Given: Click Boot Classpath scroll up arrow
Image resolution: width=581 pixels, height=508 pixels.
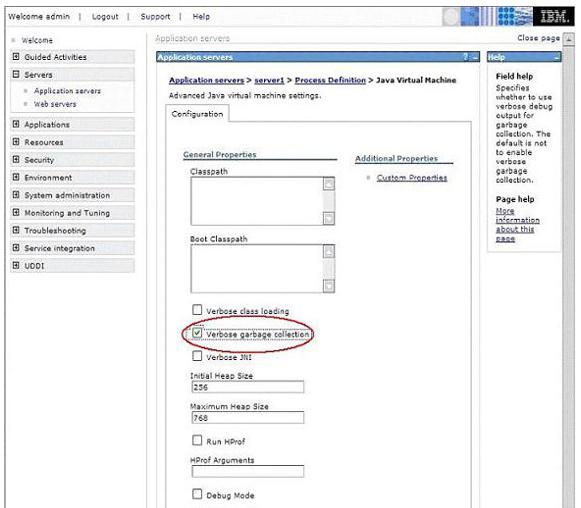Looking at the screenshot, I should pos(329,251).
